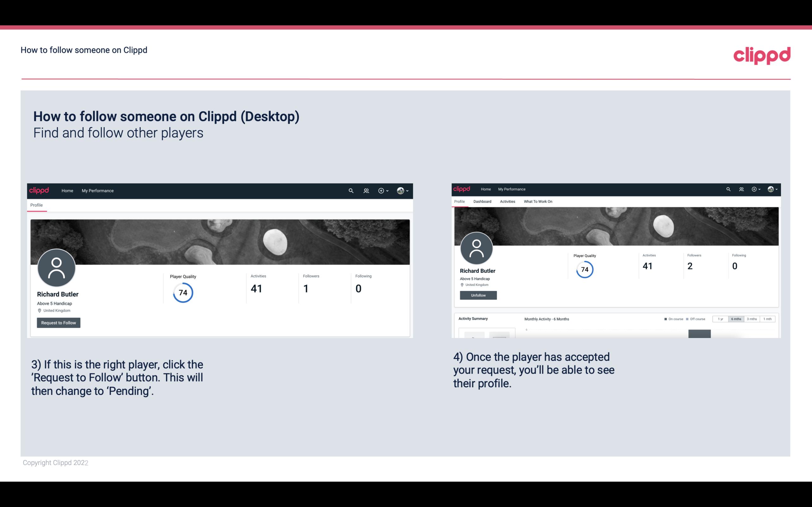Expand the '3 mths' time range selector
812x507 pixels.
pos(752,319)
